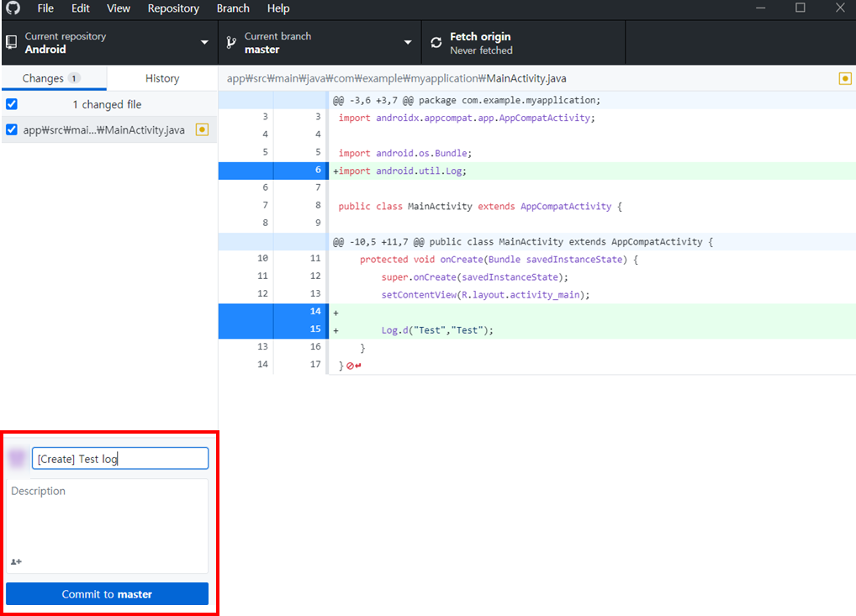The height and width of the screenshot is (616, 856).
Task: Click the first hunk header '@@ -3,6 +3,7 @@'
Action: coord(537,100)
